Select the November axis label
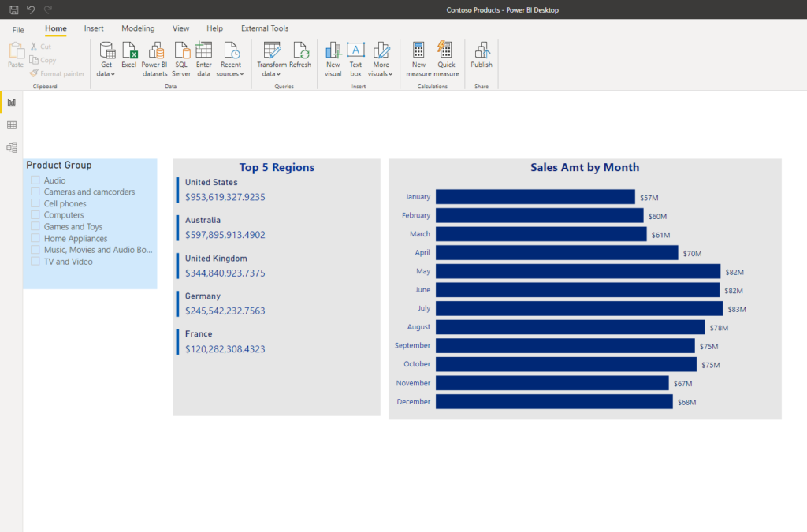 coord(413,383)
